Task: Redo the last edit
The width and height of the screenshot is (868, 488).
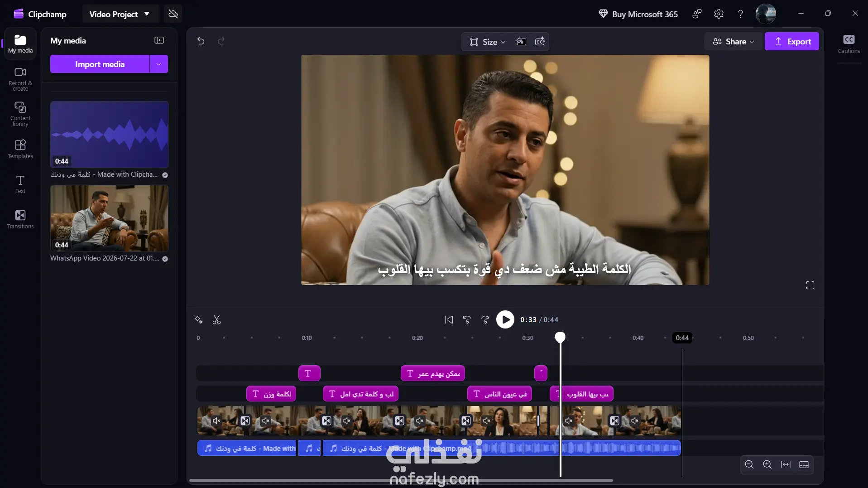Action: [x=221, y=41]
